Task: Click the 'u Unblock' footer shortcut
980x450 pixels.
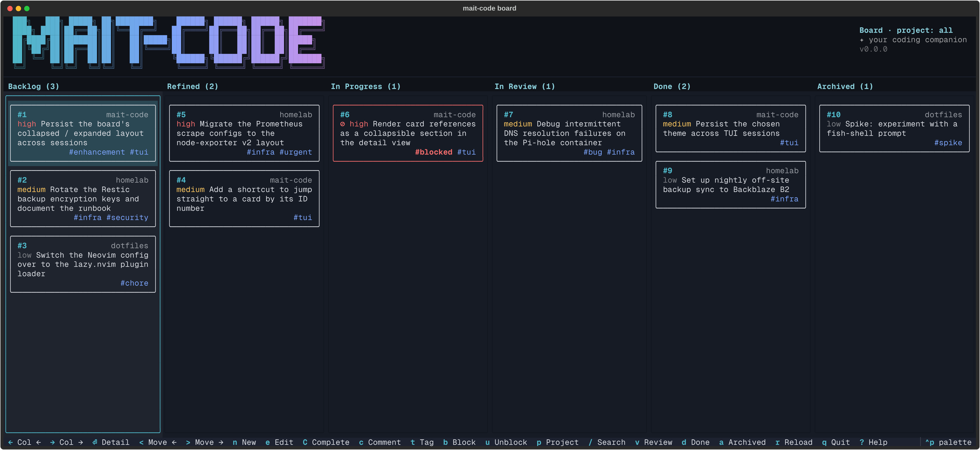Action: click(x=506, y=442)
